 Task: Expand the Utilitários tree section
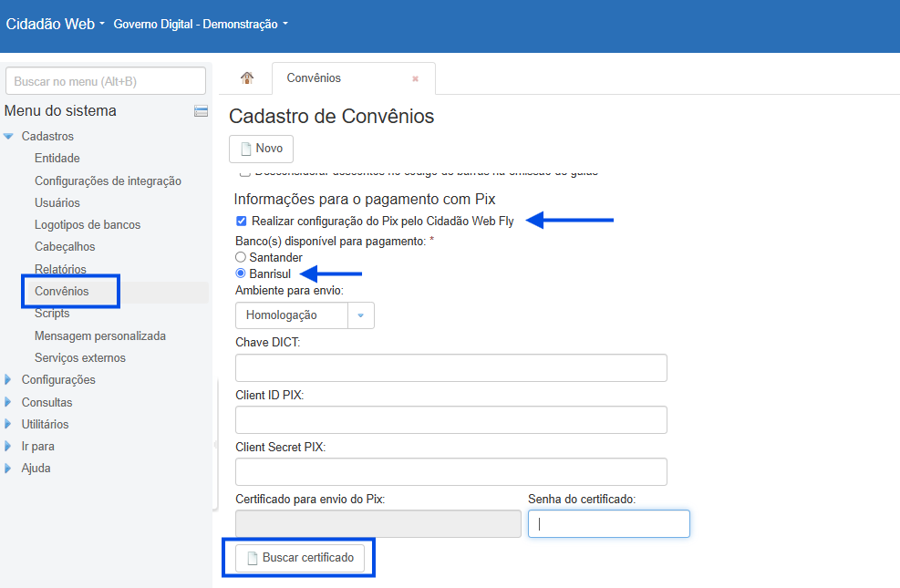pos(7,424)
